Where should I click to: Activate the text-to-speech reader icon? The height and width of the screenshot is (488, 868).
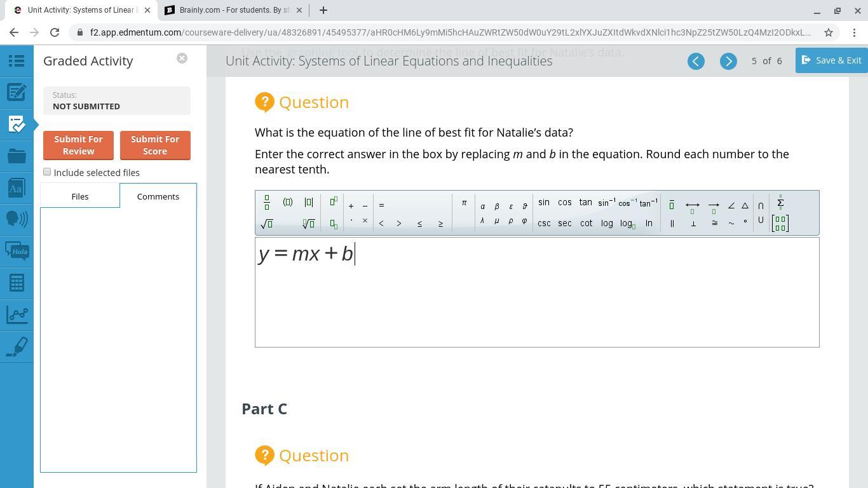click(17, 219)
